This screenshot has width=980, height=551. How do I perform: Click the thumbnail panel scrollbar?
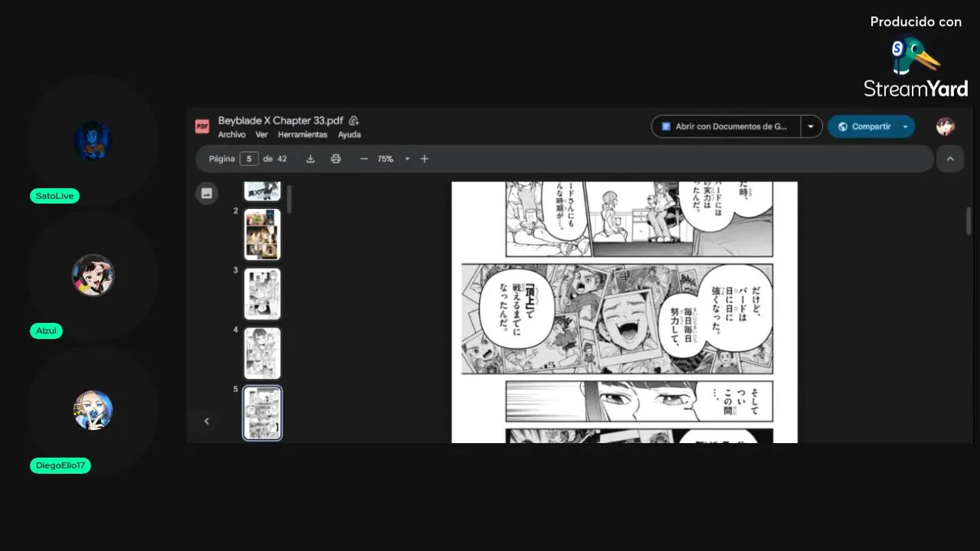pos(289,199)
